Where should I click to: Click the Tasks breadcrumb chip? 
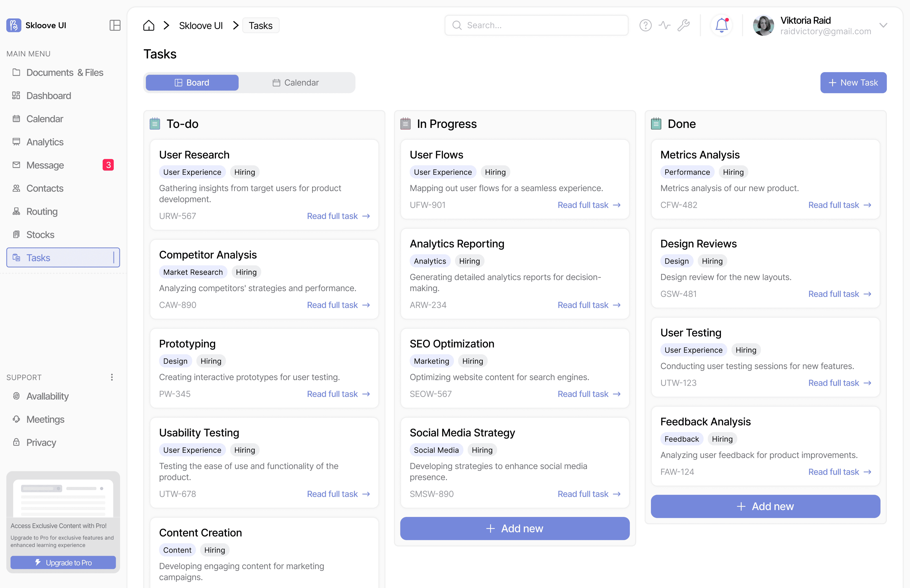tap(261, 26)
